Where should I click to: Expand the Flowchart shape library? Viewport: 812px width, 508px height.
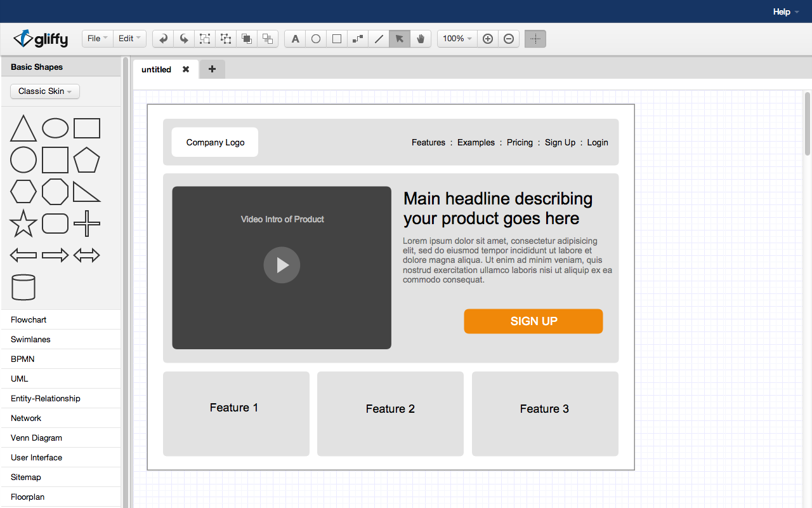[60, 319]
